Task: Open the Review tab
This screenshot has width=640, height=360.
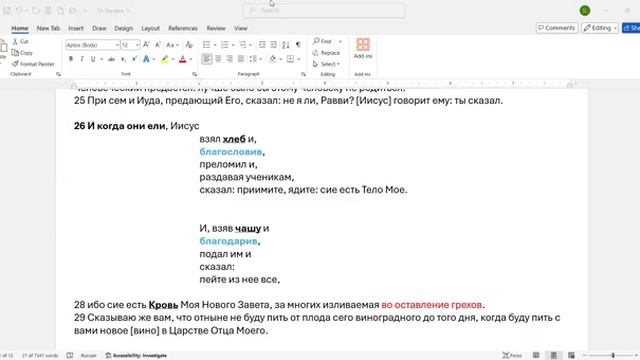Action: click(x=216, y=28)
